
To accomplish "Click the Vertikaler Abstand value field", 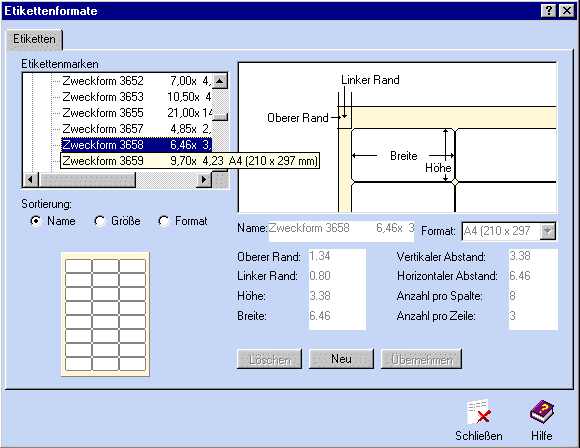I will click(533, 256).
